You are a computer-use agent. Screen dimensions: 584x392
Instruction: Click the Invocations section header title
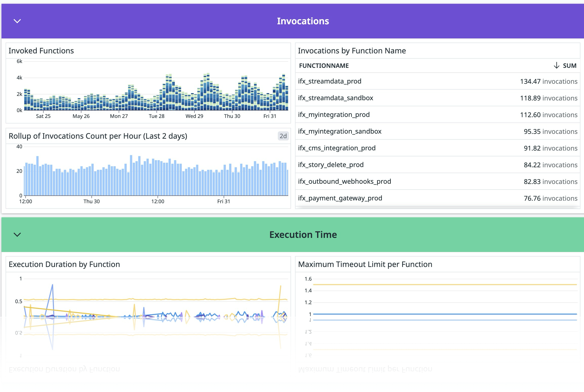tap(303, 21)
